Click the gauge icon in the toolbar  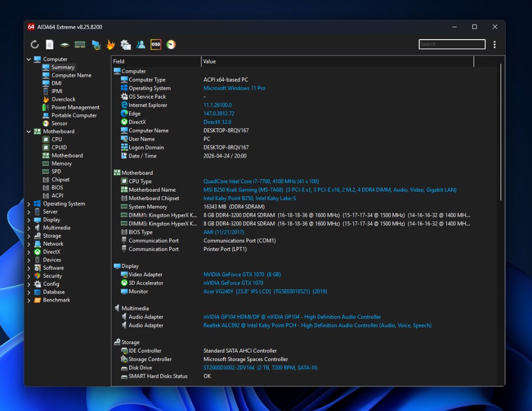pyautogui.click(x=171, y=45)
